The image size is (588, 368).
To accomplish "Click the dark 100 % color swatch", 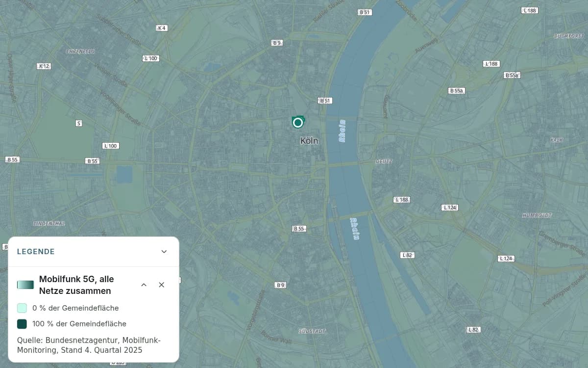I will pyautogui.click(x=22, y=324).
